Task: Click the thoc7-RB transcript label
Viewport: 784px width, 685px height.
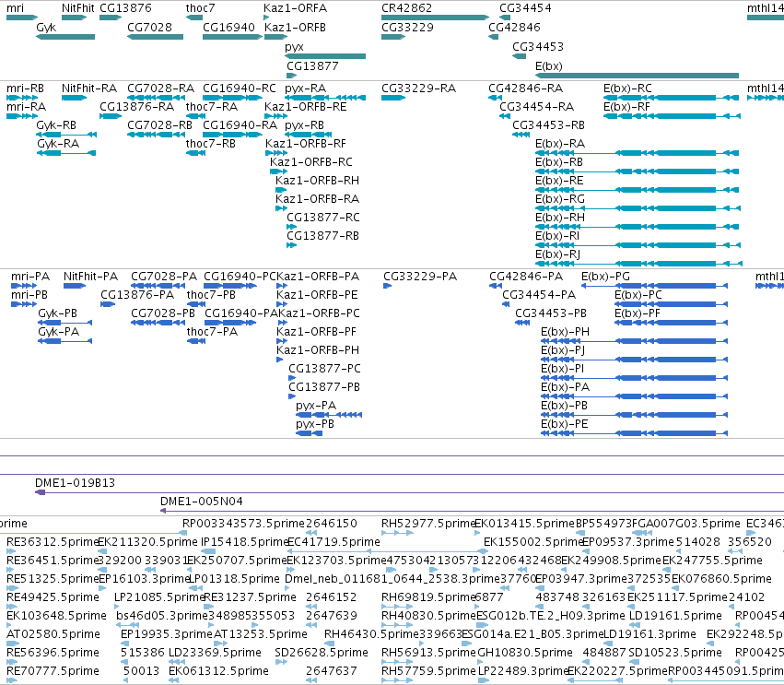Action: (x=210, y=144)
